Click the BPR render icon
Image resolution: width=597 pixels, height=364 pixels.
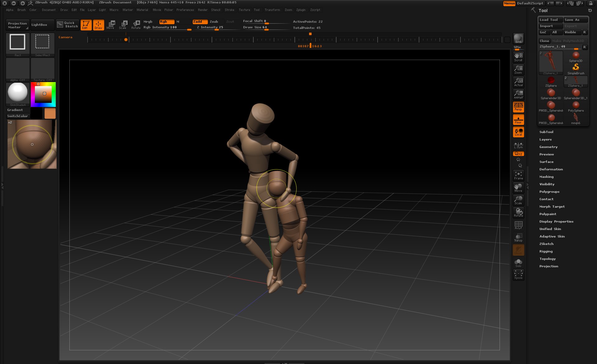[518, 39]
